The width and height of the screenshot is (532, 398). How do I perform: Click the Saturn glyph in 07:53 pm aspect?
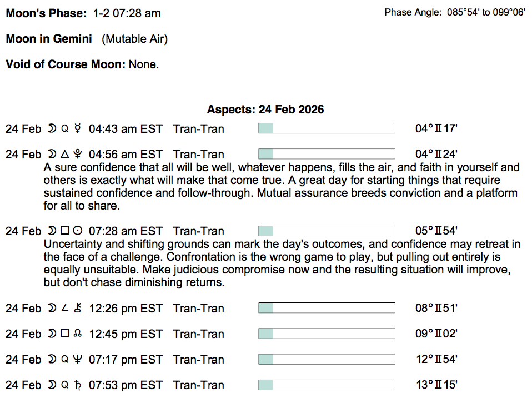coord(78,385)
